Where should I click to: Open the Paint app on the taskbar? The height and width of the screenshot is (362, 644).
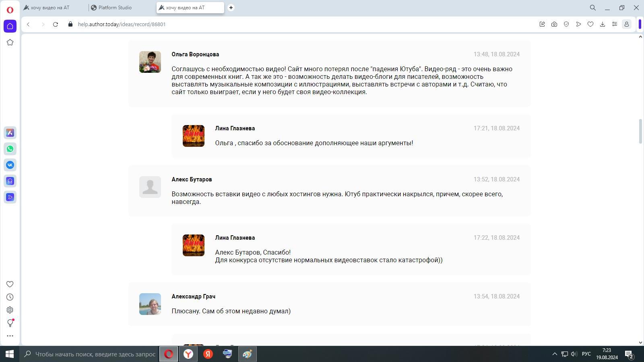pos(247,354)
